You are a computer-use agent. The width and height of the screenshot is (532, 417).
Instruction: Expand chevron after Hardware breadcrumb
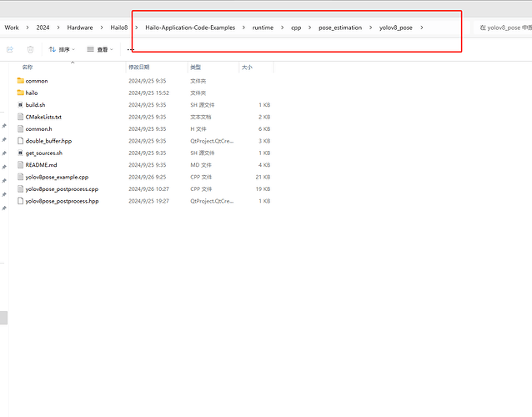102,28
